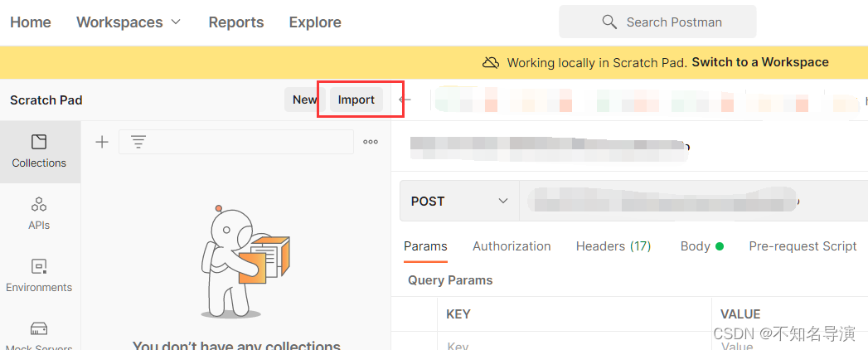Open the Mock Servers sidebar panel

point(39,335)
